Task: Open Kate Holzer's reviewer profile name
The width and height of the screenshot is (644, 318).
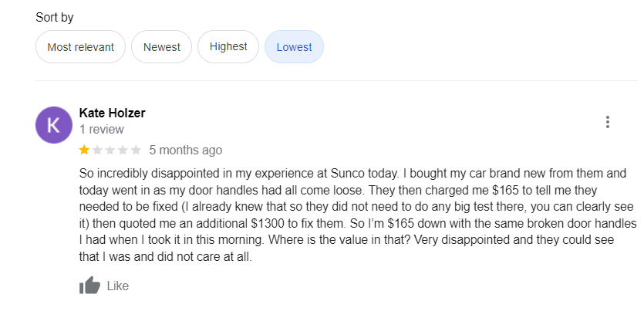Action: point(112,113)
